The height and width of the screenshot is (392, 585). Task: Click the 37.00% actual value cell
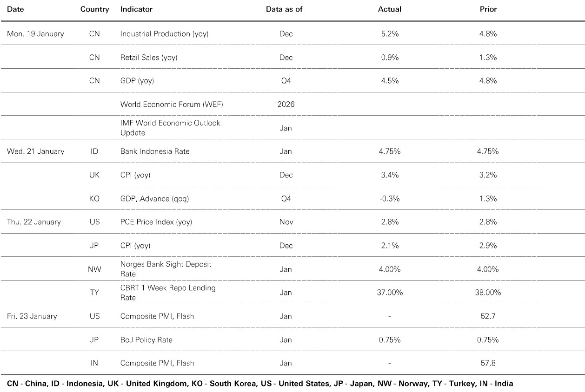tap(389, 293)
